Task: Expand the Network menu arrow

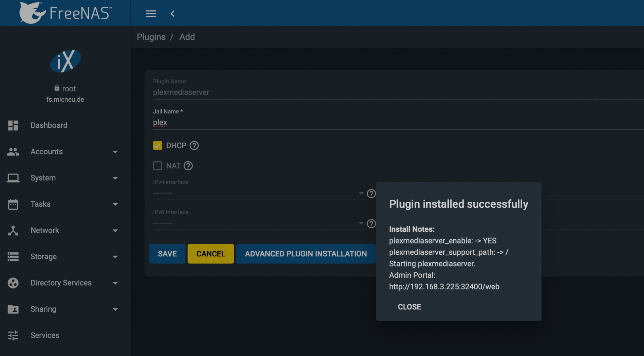Action: pos(115,231)
